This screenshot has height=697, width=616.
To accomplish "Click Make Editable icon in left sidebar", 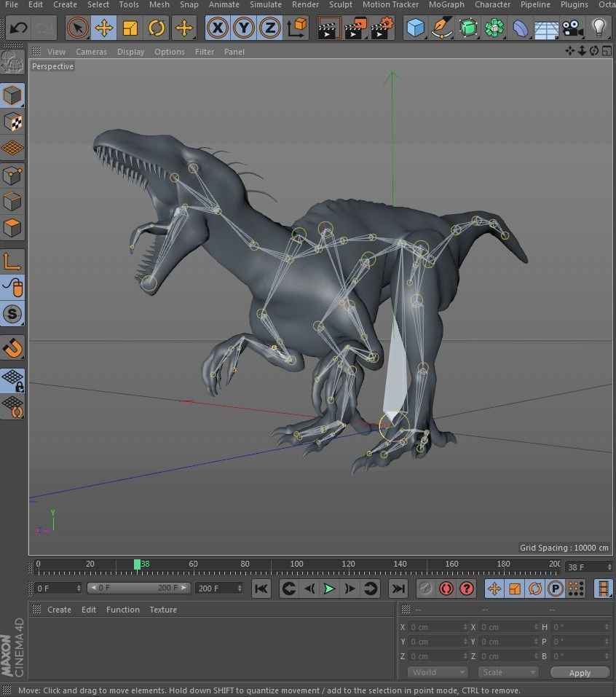I will coord(12,63).
